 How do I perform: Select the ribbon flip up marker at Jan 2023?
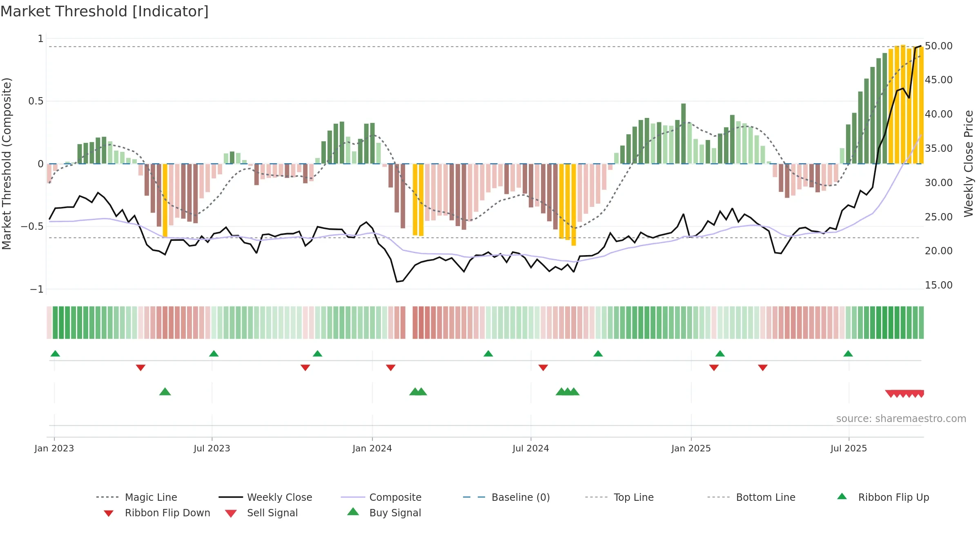[x=55, y=353]
